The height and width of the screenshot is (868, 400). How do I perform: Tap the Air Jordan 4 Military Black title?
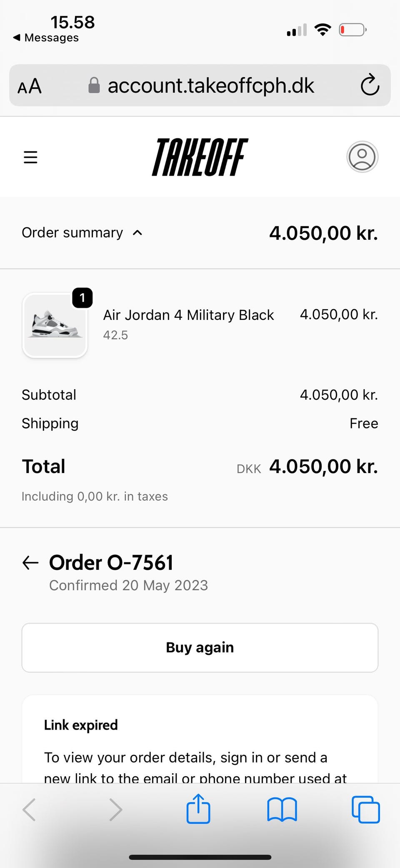pos(188,315)
